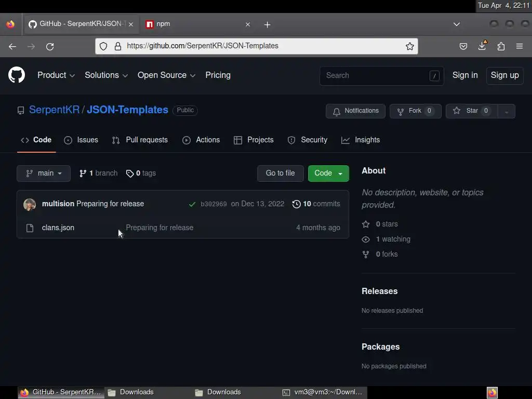Click the browser URL address bar
The height and width of the screenshot is (399, 532).
point(258,46)
